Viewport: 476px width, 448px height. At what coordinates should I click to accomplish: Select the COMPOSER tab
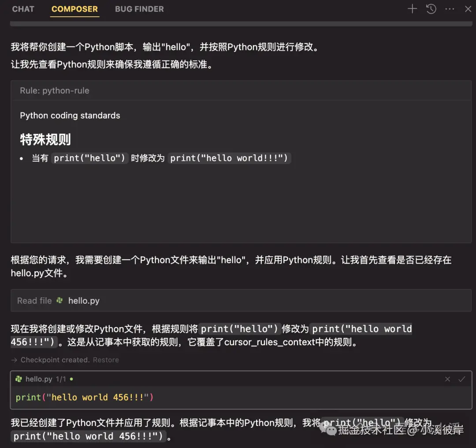click(74, 9)
